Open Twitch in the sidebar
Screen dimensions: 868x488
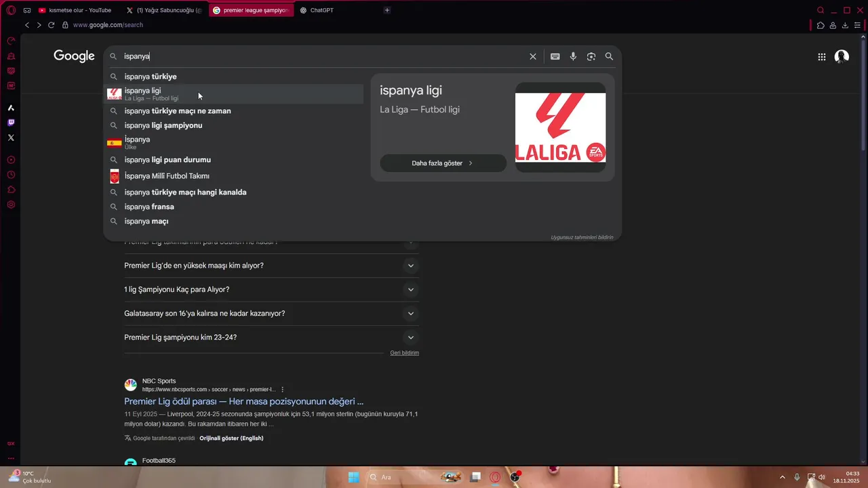tap(11, 123)
